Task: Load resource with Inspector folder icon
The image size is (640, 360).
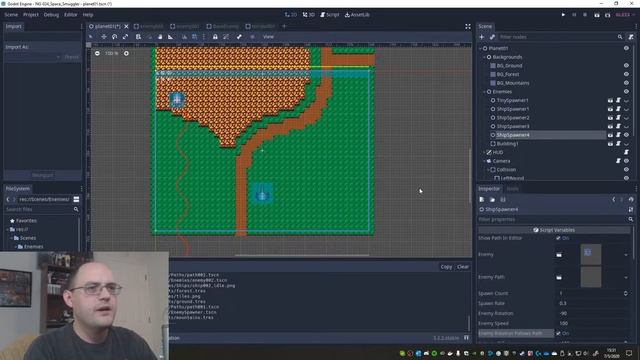Action: point(492,200)
